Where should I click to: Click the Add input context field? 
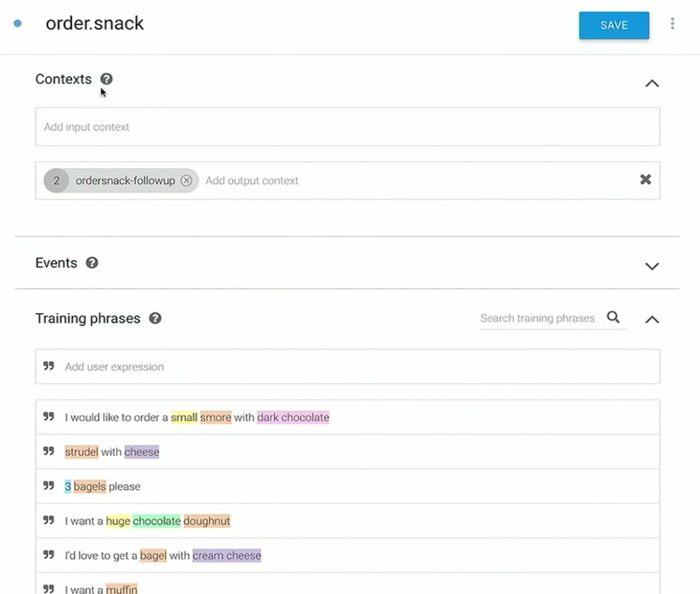(348, 127)
